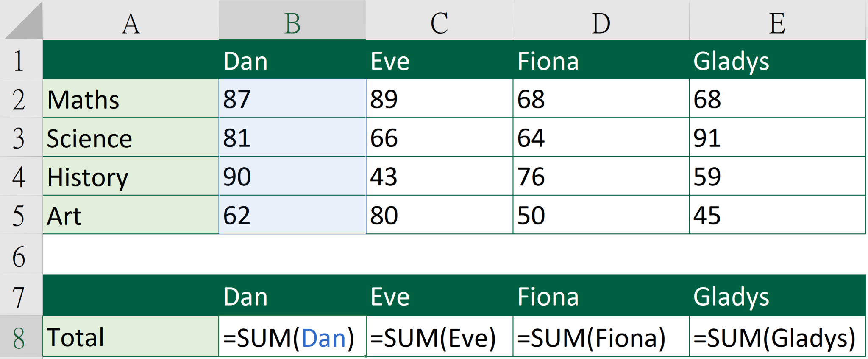Click the =SUM(Gladys) formula cell
Image resolution: width=868 pixels, height=359 pixels.
pos(777,337)
